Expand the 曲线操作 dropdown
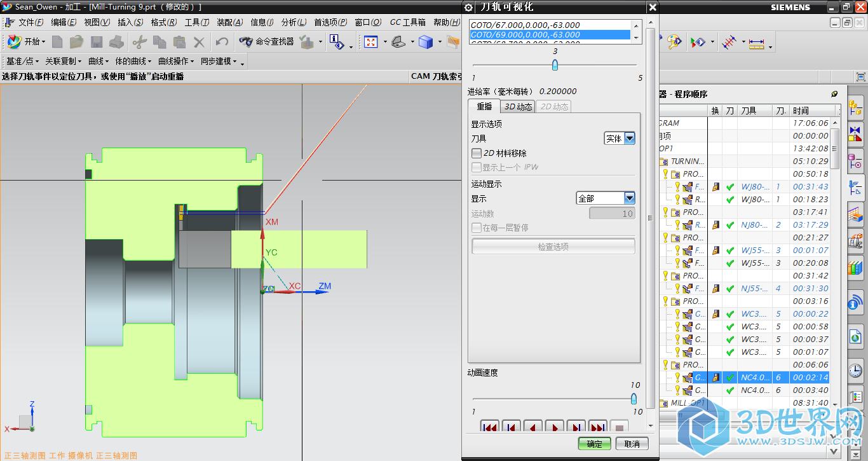The width and height of the screenshot is (868, 461). [x=177, y=61]
